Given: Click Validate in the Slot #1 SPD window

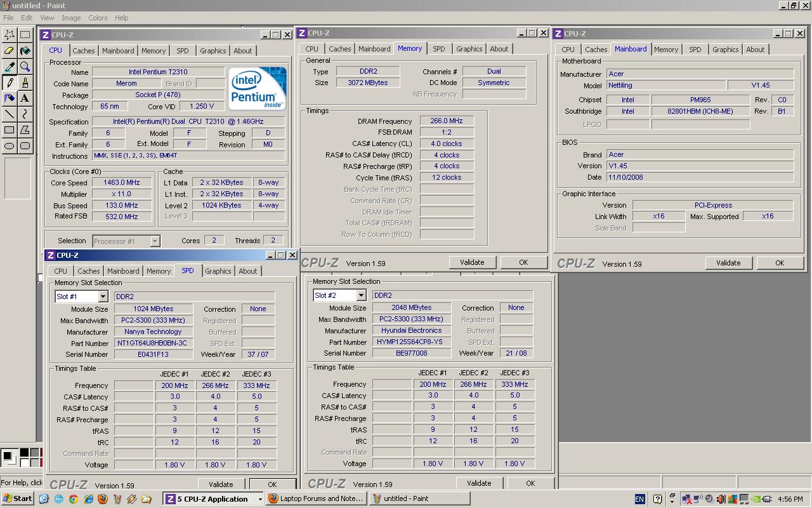Looking at the screenshot, I should tap(221, 485).
